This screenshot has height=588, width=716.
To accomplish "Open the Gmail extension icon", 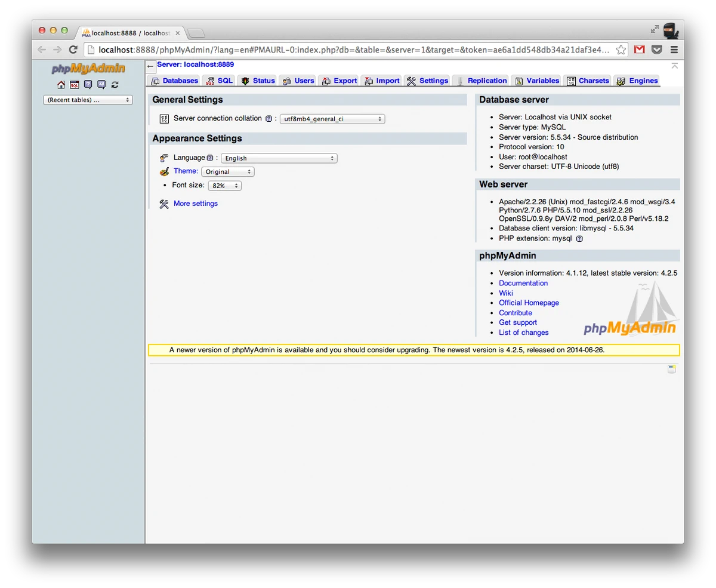I will [639, 50].
